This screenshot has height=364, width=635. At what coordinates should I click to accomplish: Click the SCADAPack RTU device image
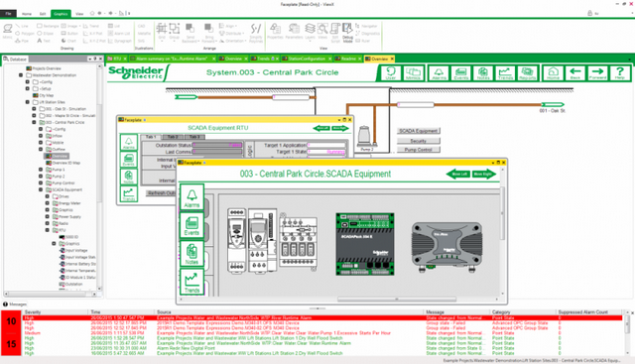pos(365,244)
